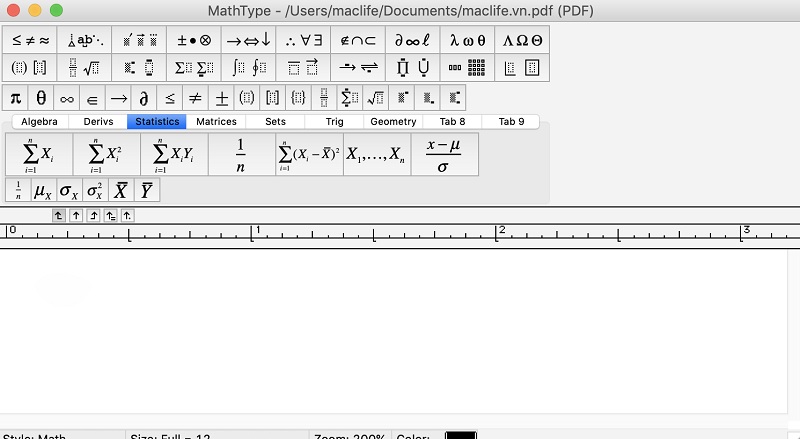This screenshot has height=439, width=800.
Task: Open the miscellaneous symbols palette (∂ ∞ ℓ)
Action: [x=413, y=40]
